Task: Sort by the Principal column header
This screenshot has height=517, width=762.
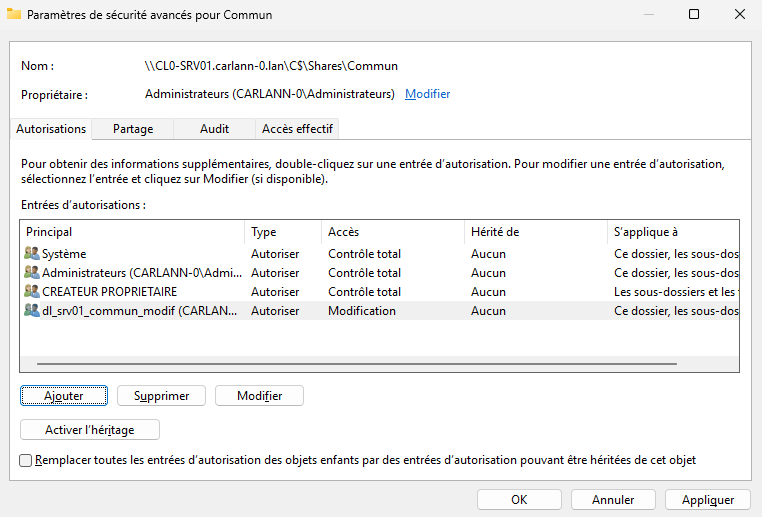Action: tap(132, 232)
